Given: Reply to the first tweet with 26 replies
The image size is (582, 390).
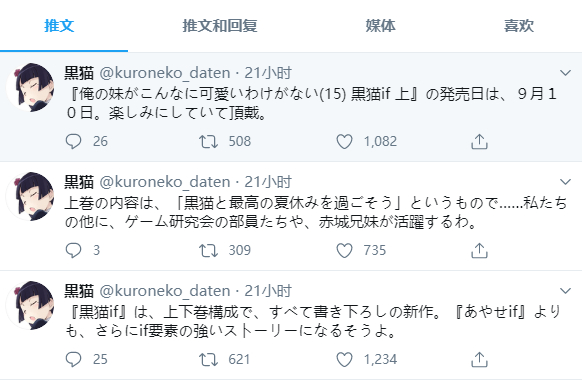Looking at the screenshot, I should coord(73,141).
